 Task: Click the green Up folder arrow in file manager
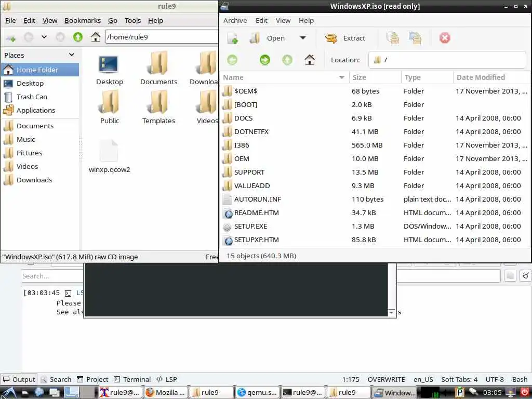click(78, 37)
